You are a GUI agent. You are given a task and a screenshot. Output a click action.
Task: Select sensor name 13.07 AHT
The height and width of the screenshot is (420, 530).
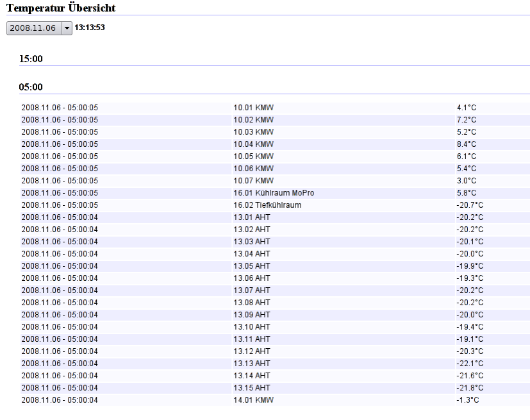coord(252,290)
